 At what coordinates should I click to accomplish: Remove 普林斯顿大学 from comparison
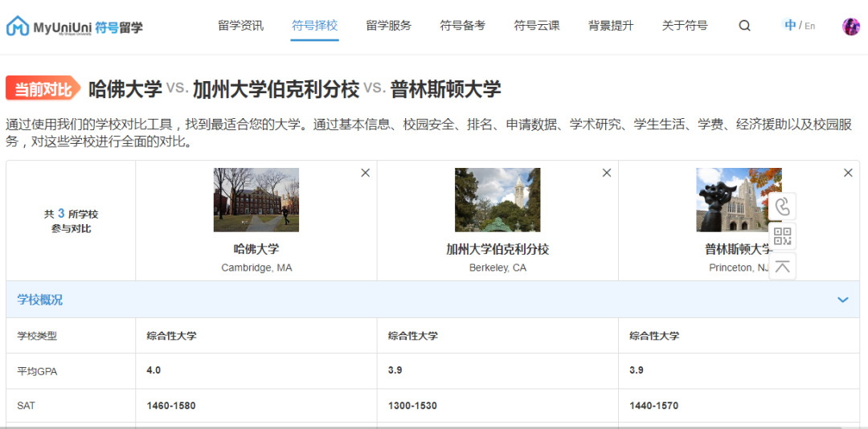point(848,174)
